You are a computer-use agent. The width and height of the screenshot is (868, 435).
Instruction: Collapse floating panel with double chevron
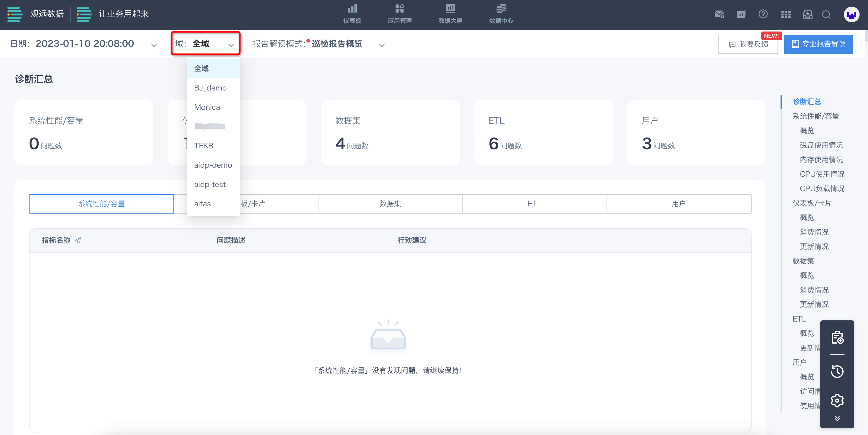pyautogui.click(x=837, y=418)
